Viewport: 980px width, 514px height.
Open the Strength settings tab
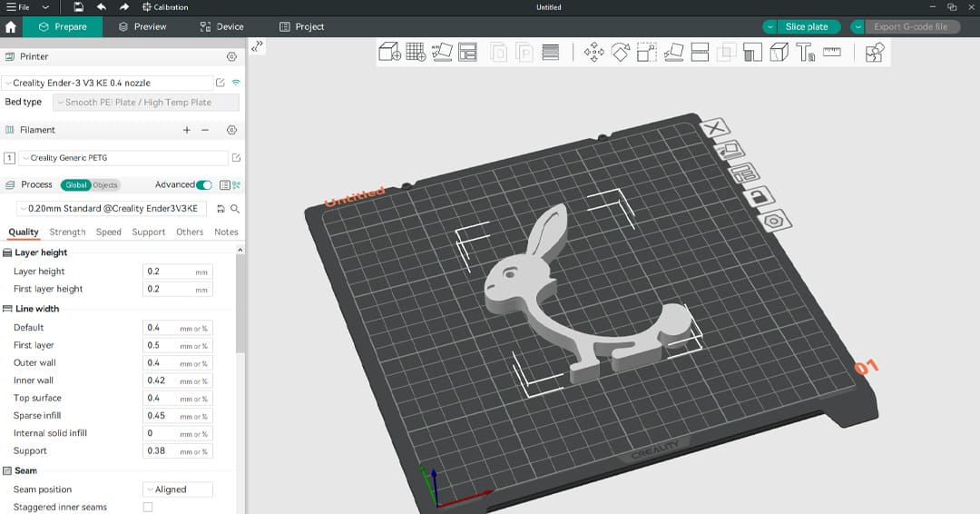pos(67,232)
